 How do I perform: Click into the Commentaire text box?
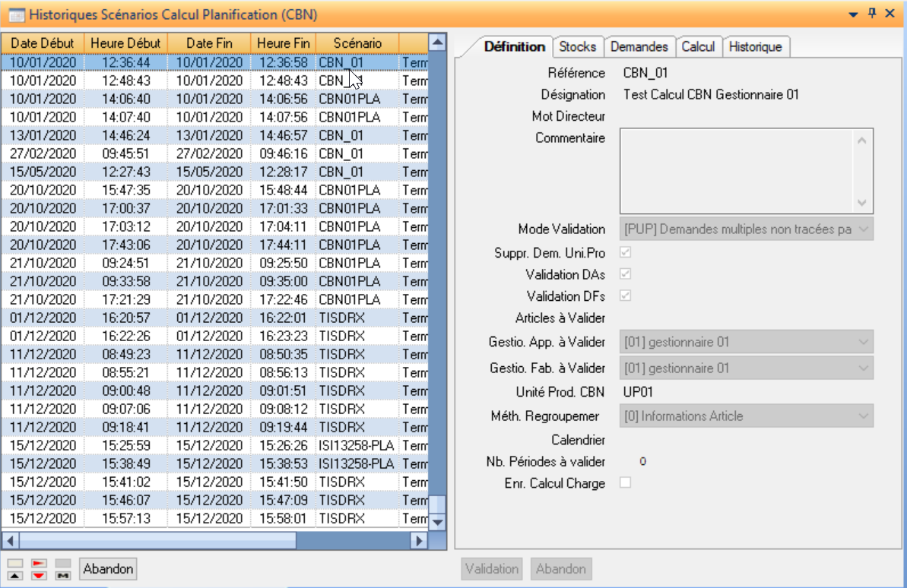pyautogui.click(x=737, y=171)
